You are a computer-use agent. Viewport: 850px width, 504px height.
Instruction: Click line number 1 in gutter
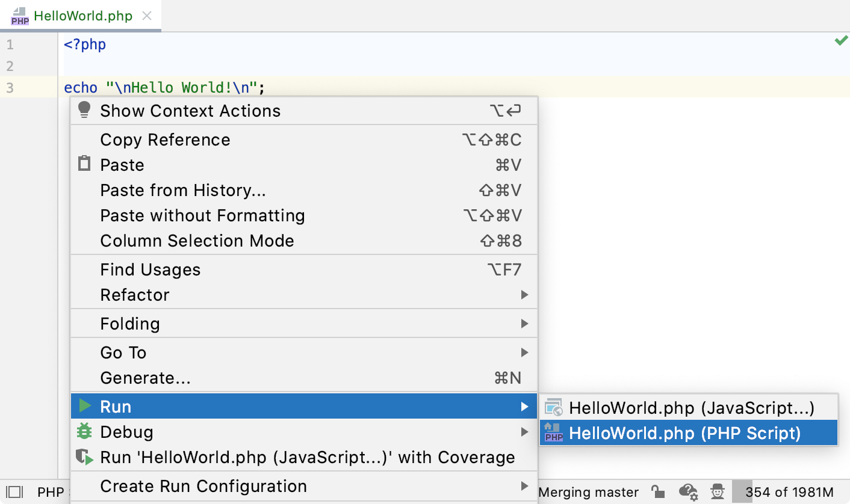pyautogui.click(x=10, y=45)
